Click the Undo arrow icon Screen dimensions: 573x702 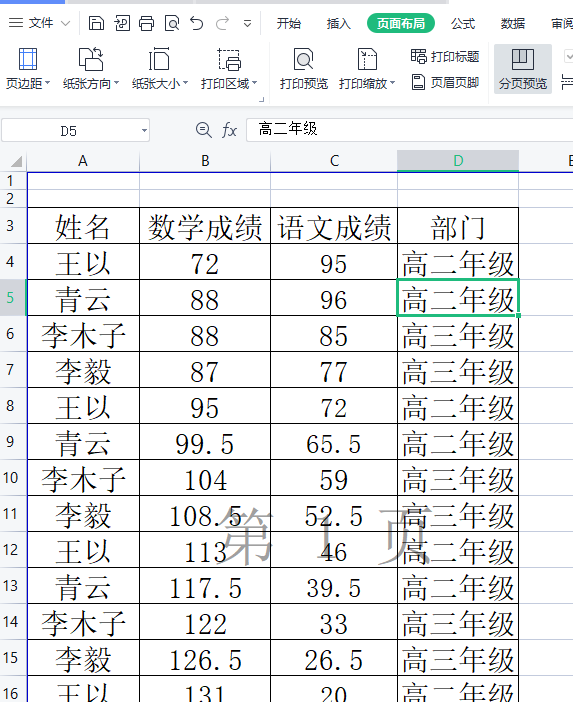[x=197, y=23]
